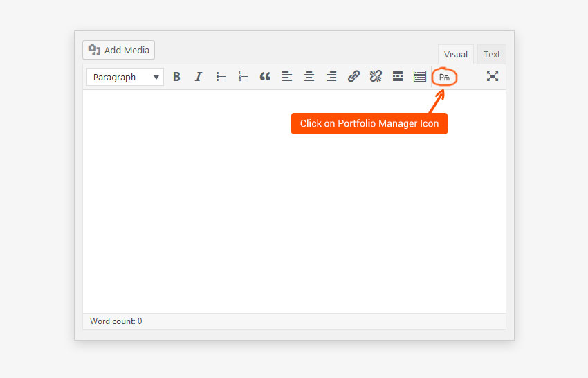
Task: Open the Paragraph format dropdown
Action: [x=125, y=77]
